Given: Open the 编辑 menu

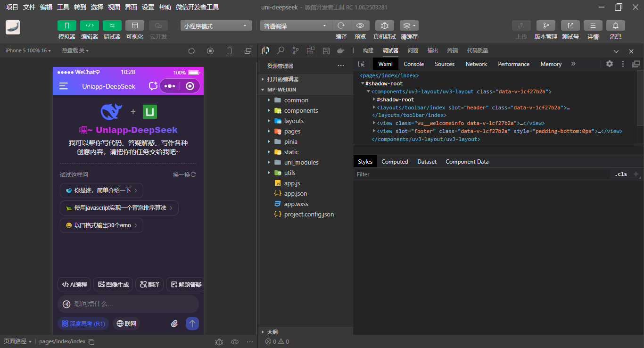Looking at the screenshot, I should click(46, 7).
